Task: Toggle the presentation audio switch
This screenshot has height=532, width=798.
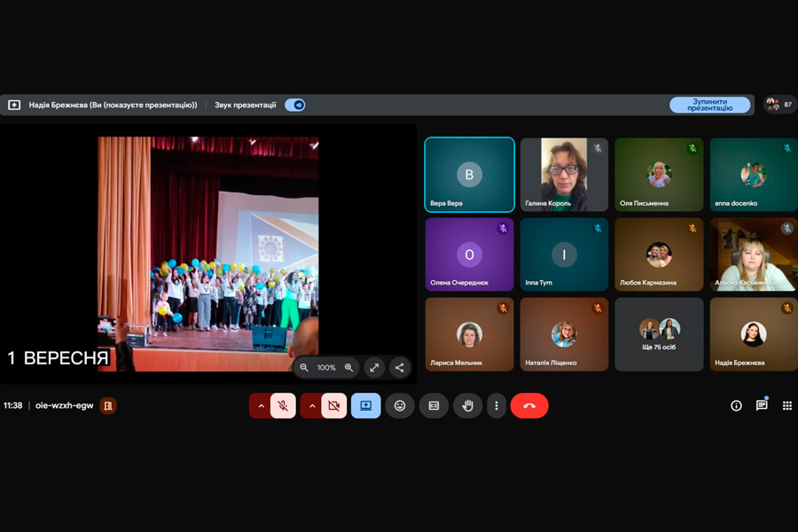Action: click(295, 105)
